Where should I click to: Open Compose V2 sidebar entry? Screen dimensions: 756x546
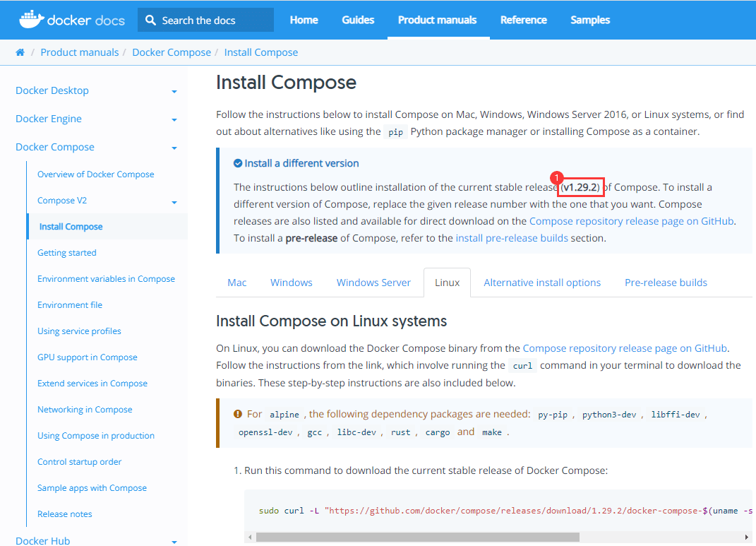pos(62,200)
